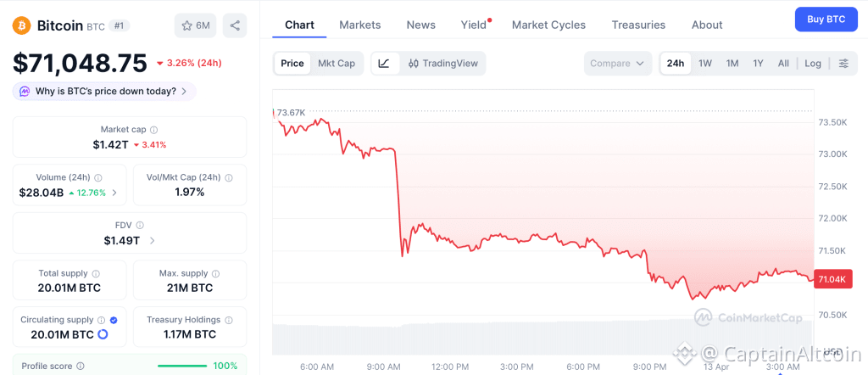The width and height of the screenshot is (868, 375).
Task: Open chart settings sliders icon
Action: (x=843, y=64)
